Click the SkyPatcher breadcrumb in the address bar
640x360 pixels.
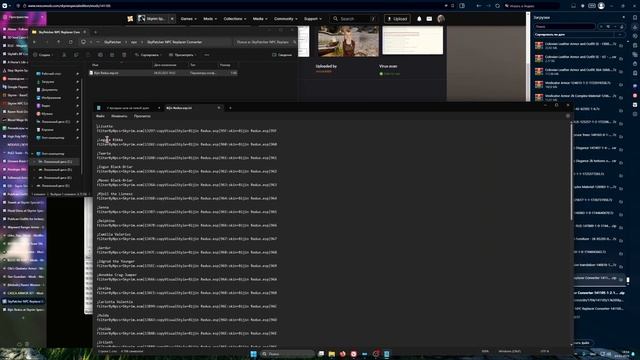coord(112,42)
